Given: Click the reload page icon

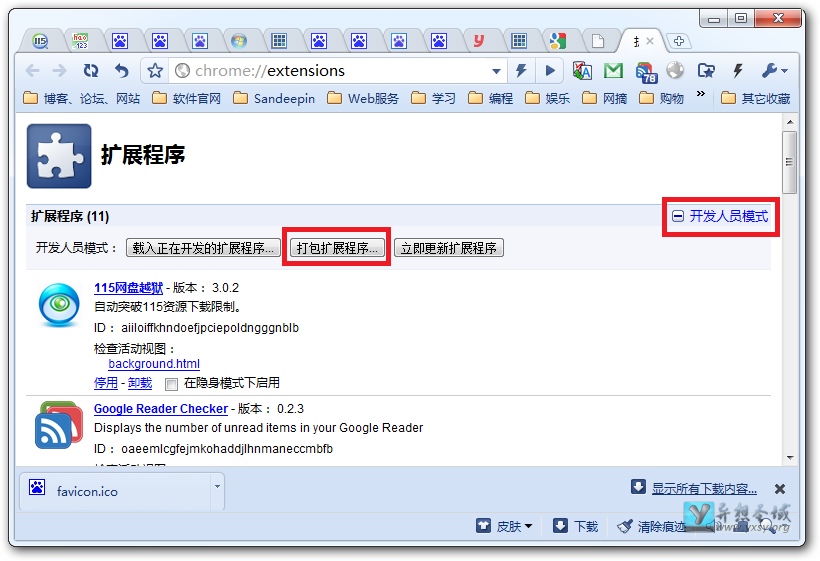Looking at the screenshot, I should point(91,71).
